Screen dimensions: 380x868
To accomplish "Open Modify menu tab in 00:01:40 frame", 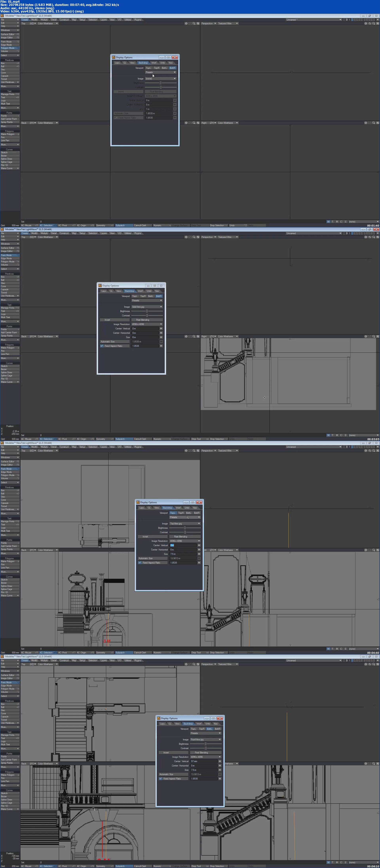I will [x=34, y=20].
